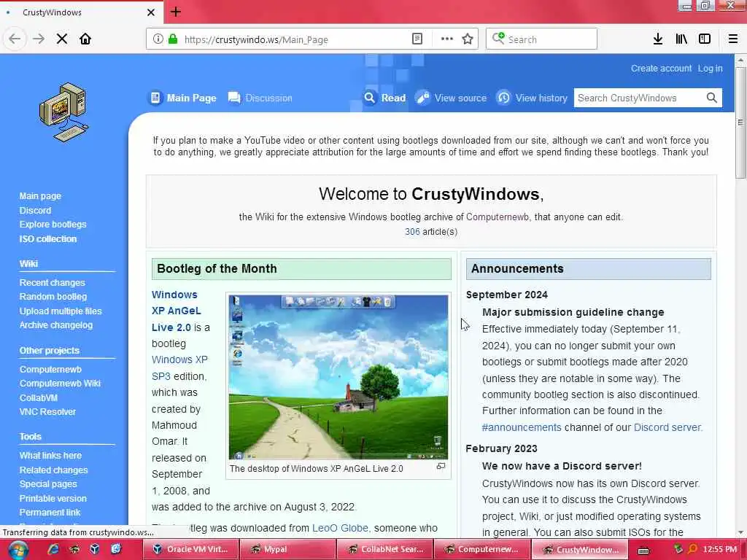Click the Create account link
Viewport: 747px width, 560px height.
pos(661,69)
